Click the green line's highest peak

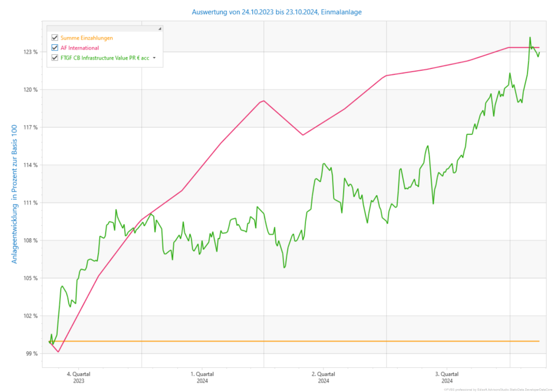tap(530, 38)
